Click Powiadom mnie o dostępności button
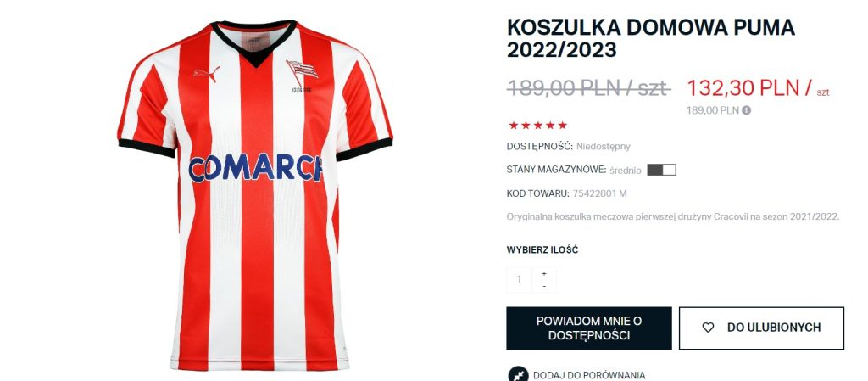Viewport: 868px width, 381px height. tap(589, 328)
